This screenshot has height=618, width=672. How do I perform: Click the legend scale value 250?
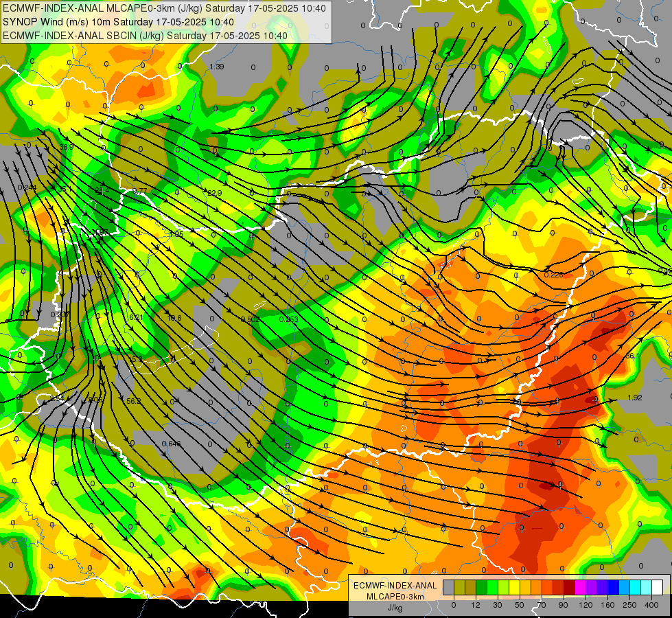tap(629, 605)
